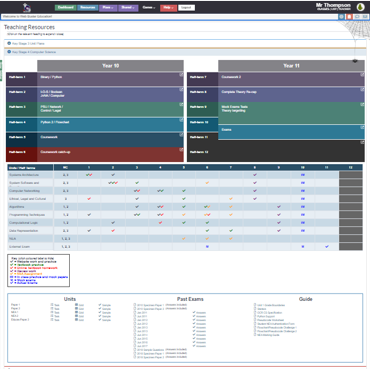The image size is (370, 369).
Task: Open the Paper 2 Test link in Units
Action: tap(55, 309)
